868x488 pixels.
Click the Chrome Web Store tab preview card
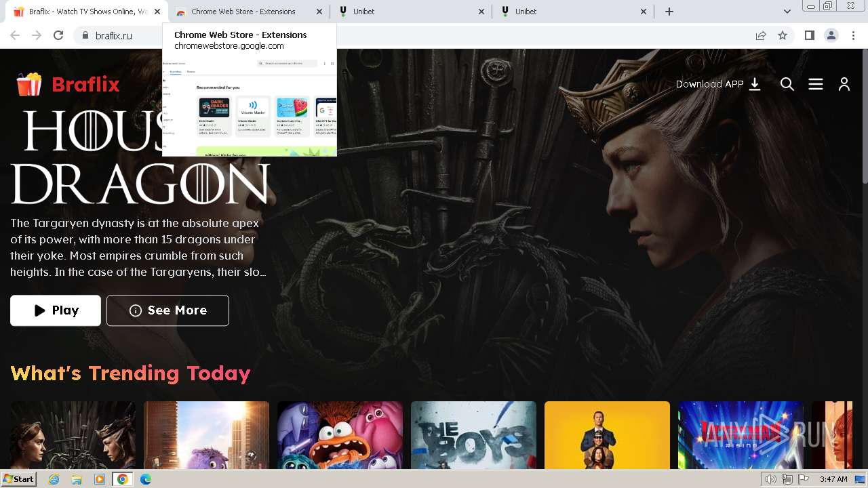point(250,90)
